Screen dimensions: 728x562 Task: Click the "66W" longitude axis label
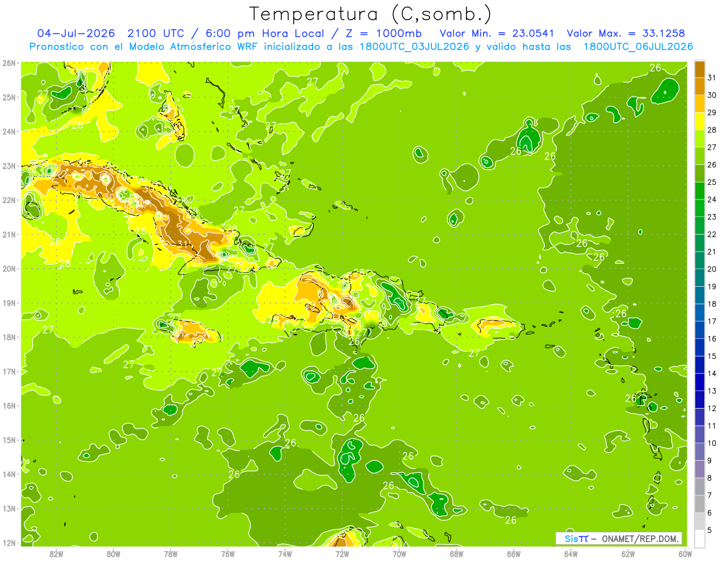[514, 554]
